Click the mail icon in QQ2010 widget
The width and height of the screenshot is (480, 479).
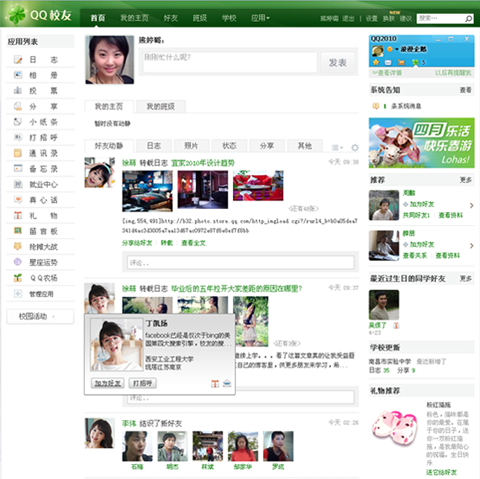388,62
